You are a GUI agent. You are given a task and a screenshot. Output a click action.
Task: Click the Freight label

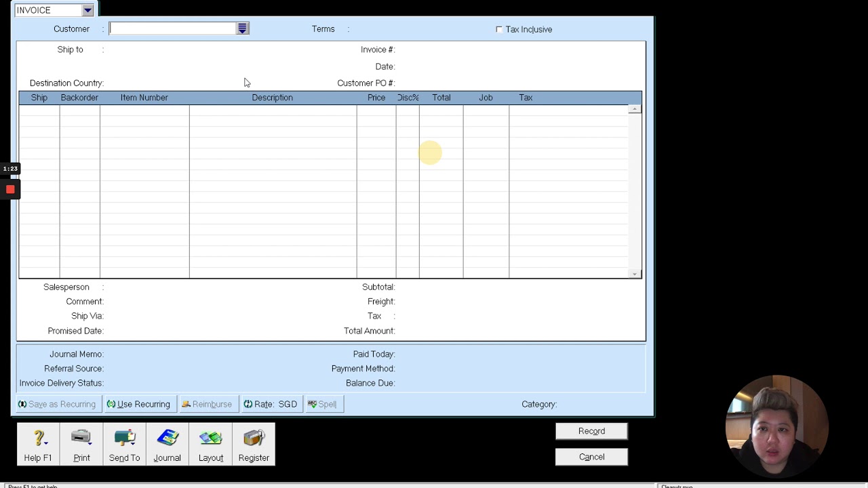(x=381, y=302)
